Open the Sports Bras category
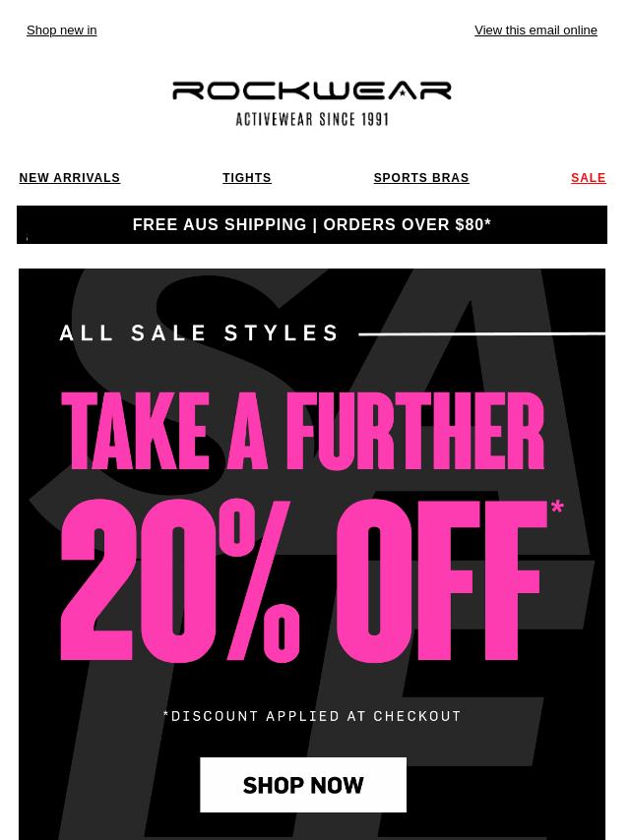Viewport: 630px width, 840px height. pyautogui.click(x=421, y=178)
